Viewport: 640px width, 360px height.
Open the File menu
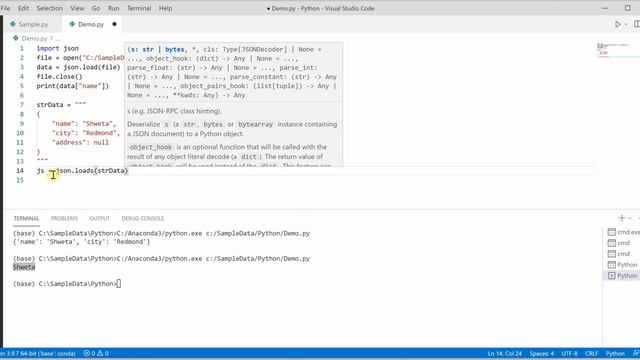click(x=5, y=8)
